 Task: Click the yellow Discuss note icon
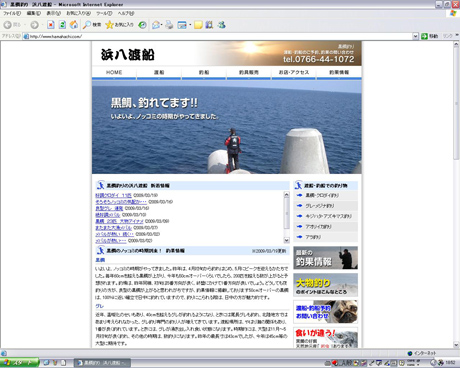[198, 25]
